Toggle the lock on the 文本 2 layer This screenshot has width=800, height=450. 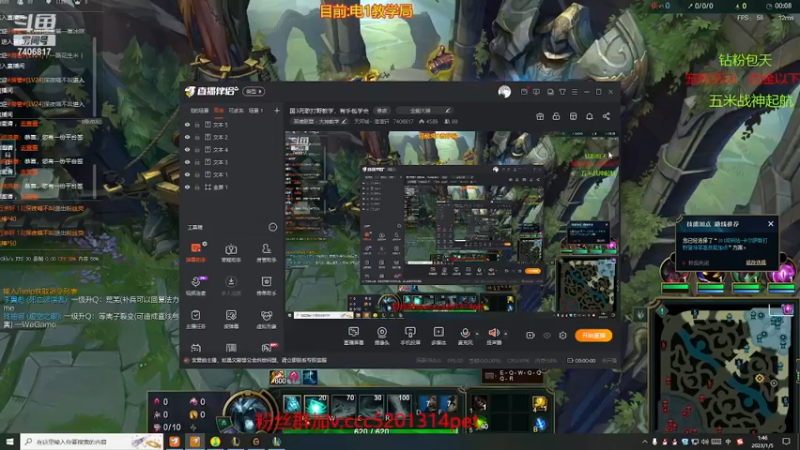pyautogui.click(x=197, y=137)
